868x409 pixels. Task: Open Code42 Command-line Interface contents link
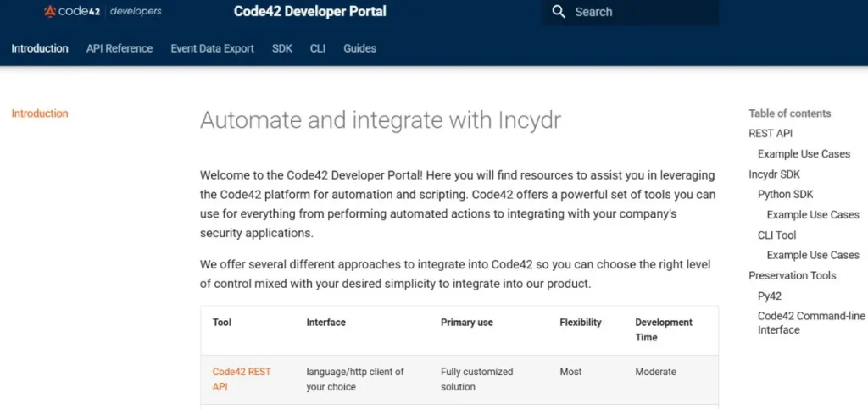[810, 323]
